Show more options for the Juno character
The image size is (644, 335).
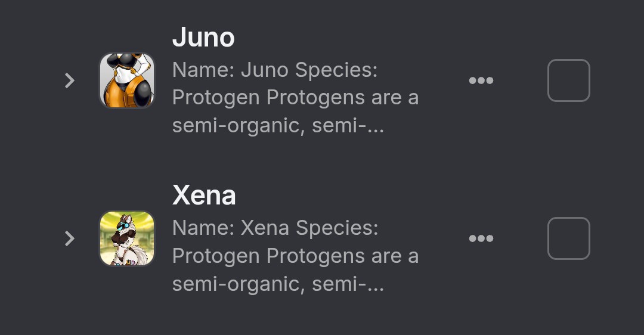(x=481, y=80)
